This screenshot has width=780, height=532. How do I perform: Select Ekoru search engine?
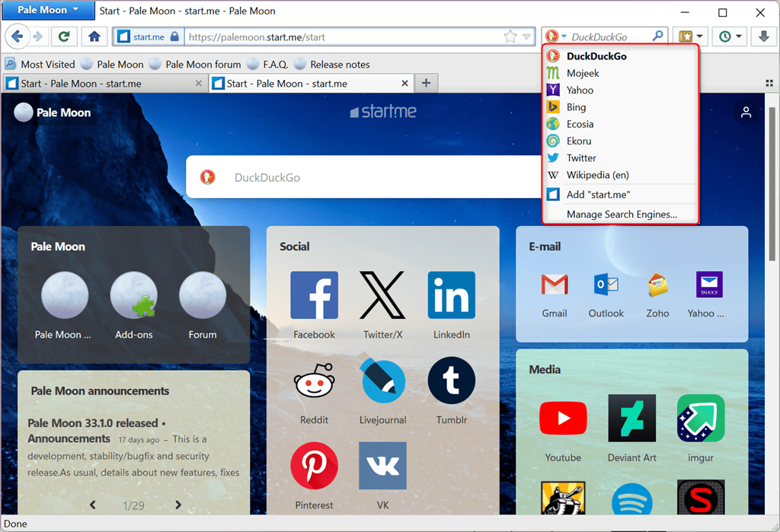pos(620,141)
